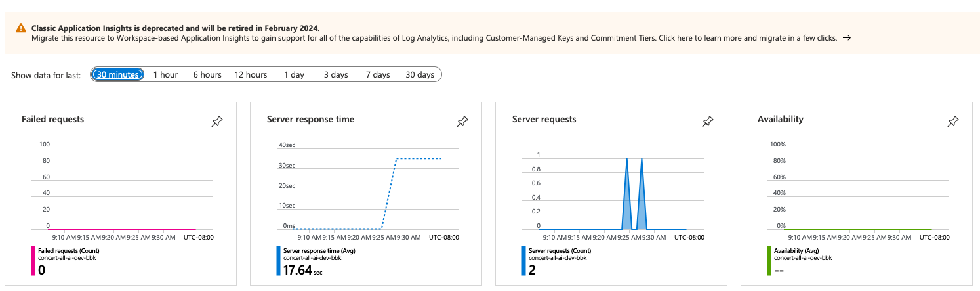
Task: Show data for last 6 hours
Action: pos(207,75)
